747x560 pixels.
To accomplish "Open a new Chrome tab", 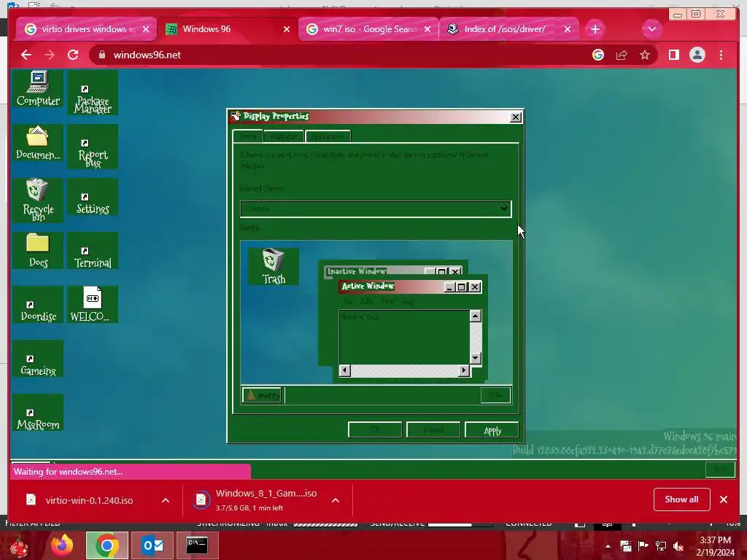I will [595, 29].
